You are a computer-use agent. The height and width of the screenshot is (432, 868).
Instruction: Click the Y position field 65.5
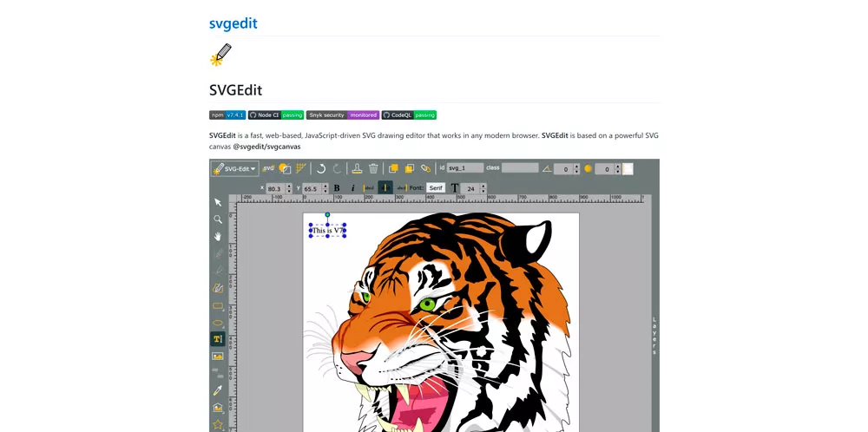pos(312,188)
